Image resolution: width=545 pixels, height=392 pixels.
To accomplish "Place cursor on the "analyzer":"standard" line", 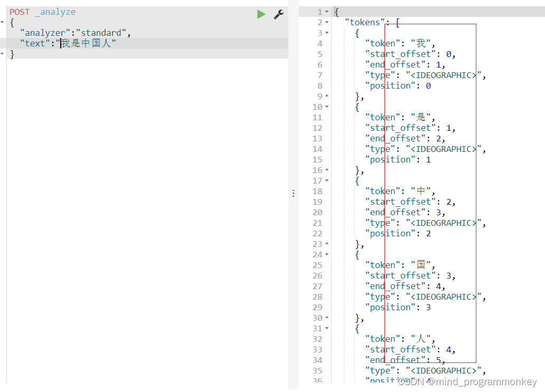I will pyautogui.click(x=75, y=33).
